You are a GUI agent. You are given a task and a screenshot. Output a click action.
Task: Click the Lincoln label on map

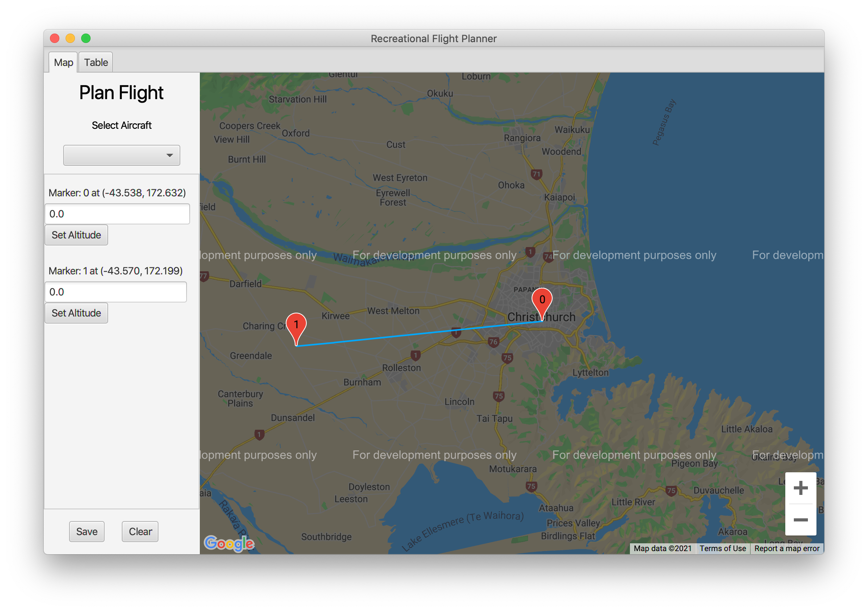(459, 402)
